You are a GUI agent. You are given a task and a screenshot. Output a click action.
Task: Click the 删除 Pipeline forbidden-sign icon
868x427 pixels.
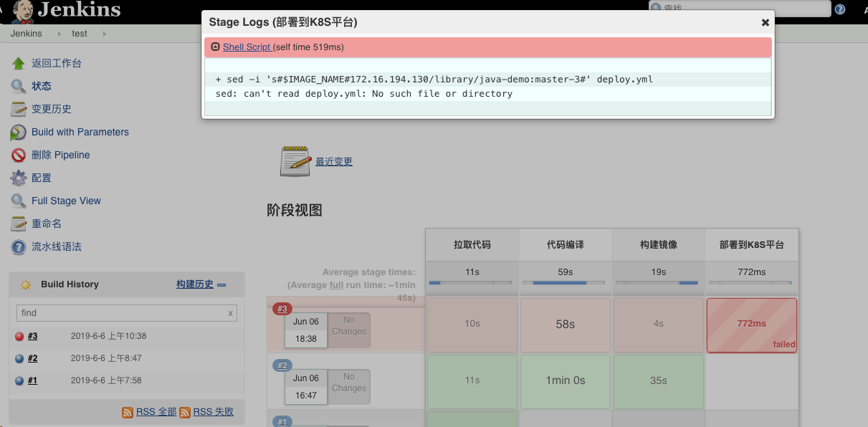pyautogui.click(x=19, y=155)
